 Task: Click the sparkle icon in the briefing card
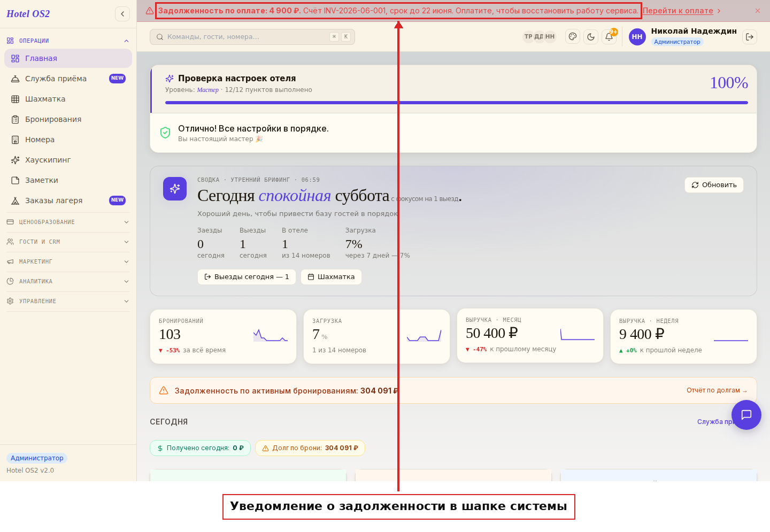(175, 189)
